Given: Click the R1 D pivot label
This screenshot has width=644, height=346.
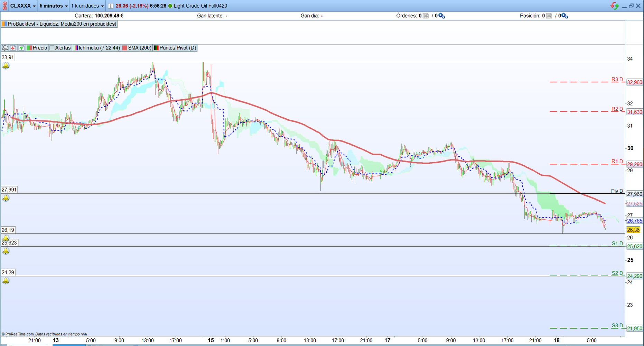Looking at the screenshot, I should pos(617,161).
